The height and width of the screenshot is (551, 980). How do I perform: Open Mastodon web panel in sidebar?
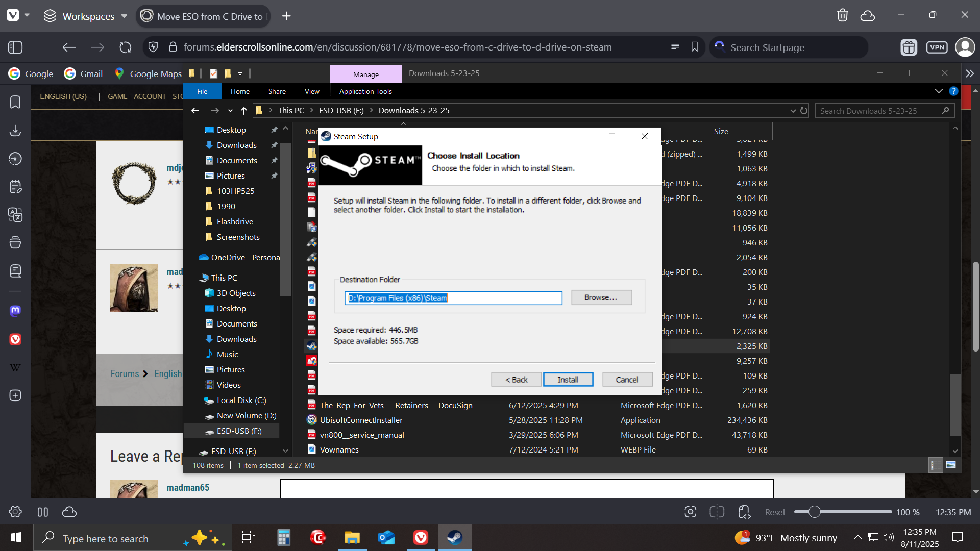coord(15,311)
